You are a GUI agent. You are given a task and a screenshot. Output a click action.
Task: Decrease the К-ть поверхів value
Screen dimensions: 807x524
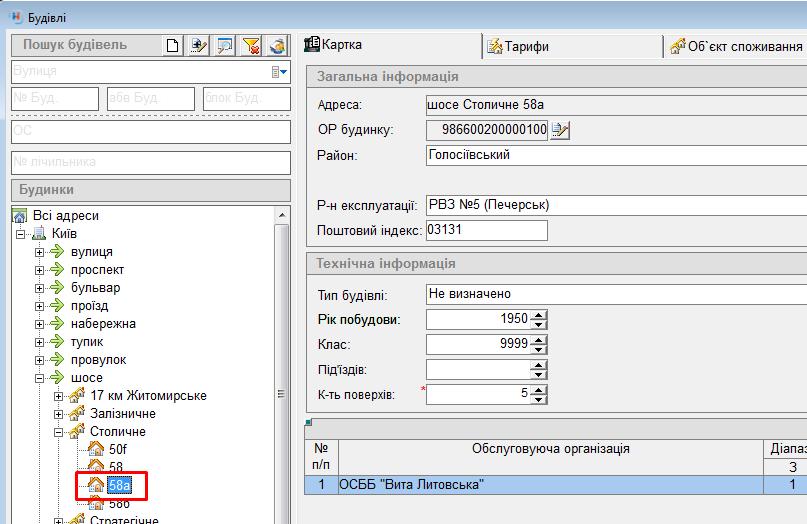tap(539, 399)
